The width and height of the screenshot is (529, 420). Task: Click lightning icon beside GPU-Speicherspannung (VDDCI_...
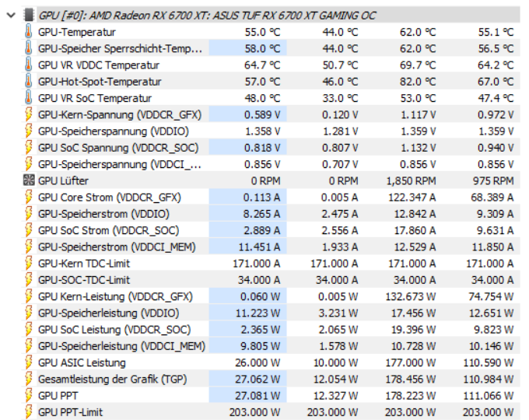point(29,164)
